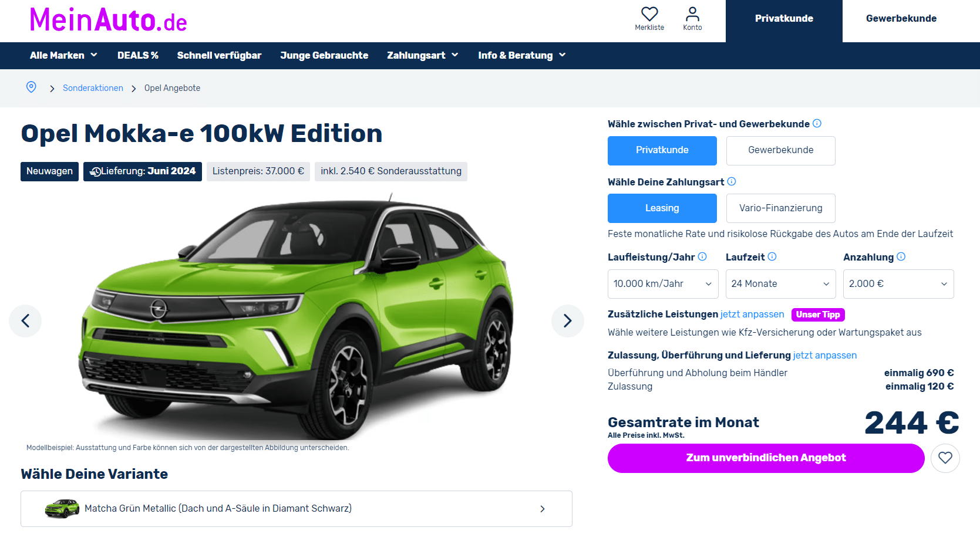This screenshot has height=534, width=980.
Task: Choose Vario-Finanzierung payment type
Action: (780, 208)
